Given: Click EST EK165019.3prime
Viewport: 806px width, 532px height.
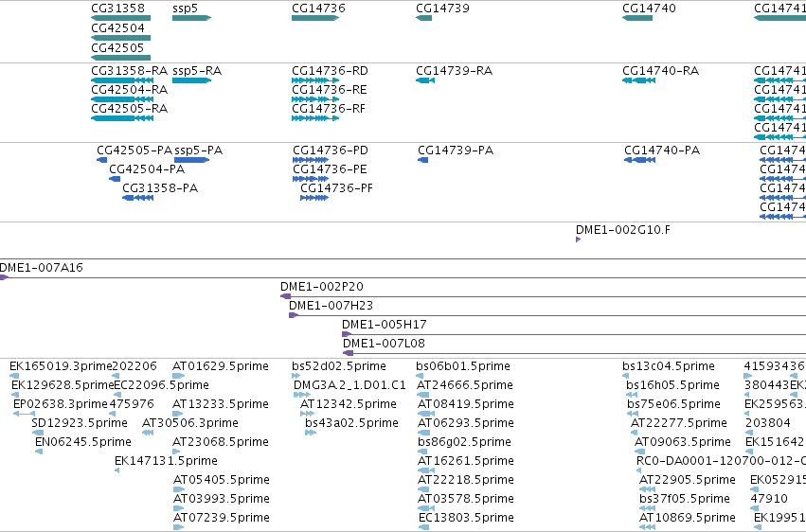Looking at the screenshot, I should [x=61, y=366].
